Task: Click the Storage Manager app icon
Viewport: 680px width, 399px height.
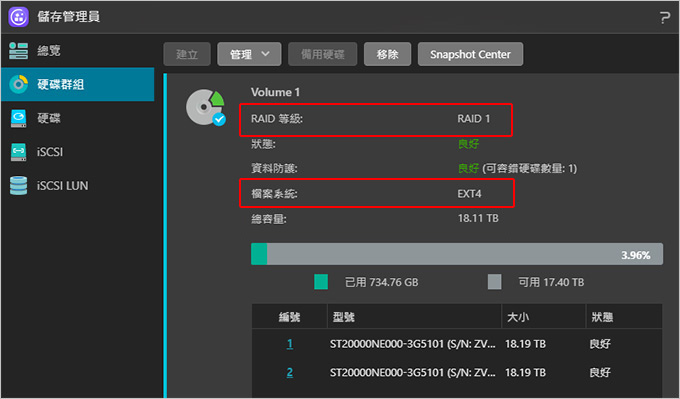Action: coord(19,17)
